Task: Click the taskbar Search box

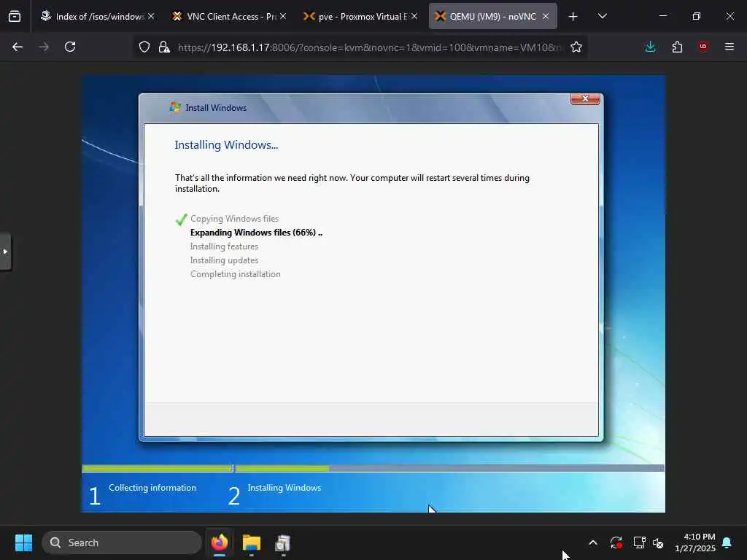Action: [122, 542]
